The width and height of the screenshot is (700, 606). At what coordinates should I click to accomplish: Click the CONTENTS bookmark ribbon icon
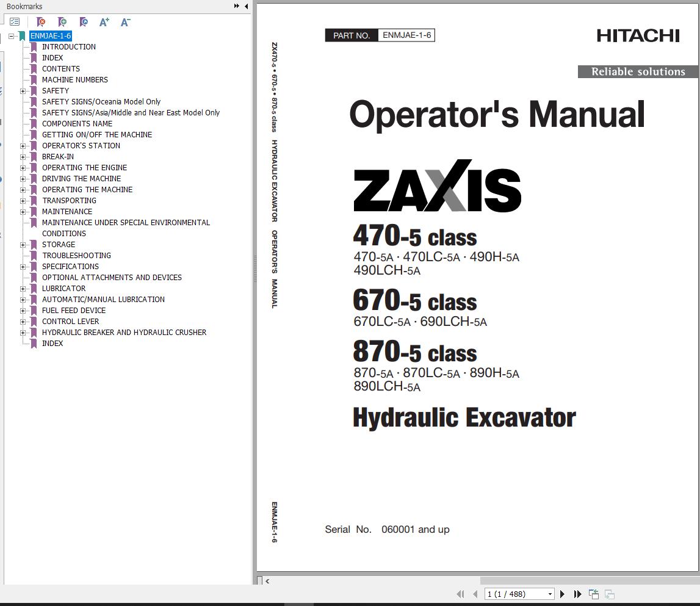point(34,69)
